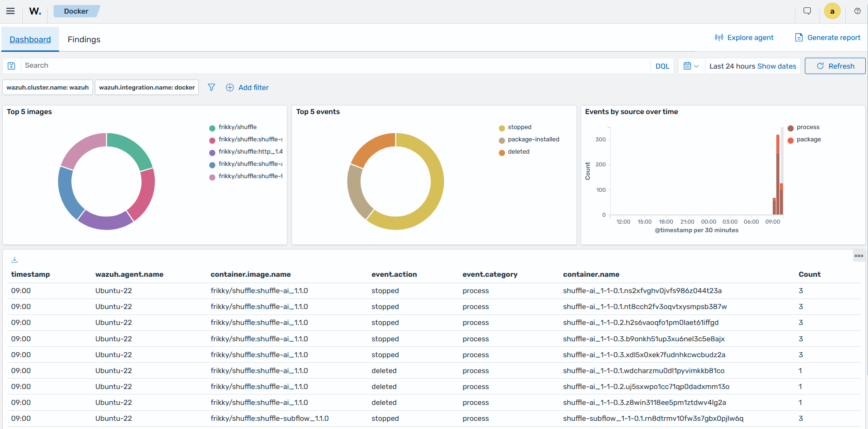
Task: Open the calendar quick date menu
Action: 691,66
